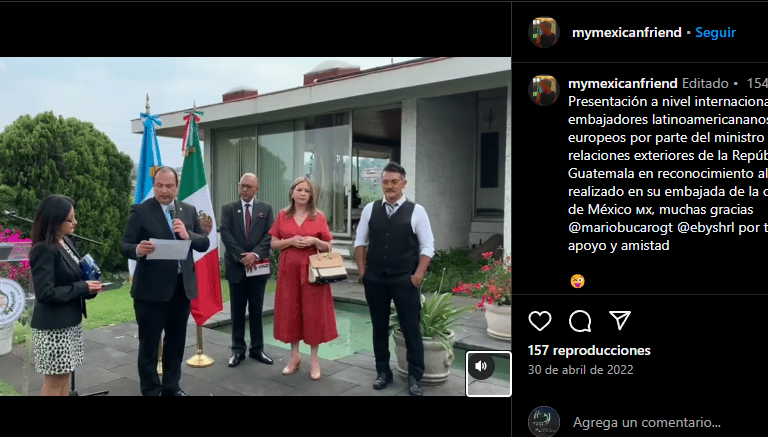Click the man holding microphone in video
The image size is (768, 437).
point(164,279)
